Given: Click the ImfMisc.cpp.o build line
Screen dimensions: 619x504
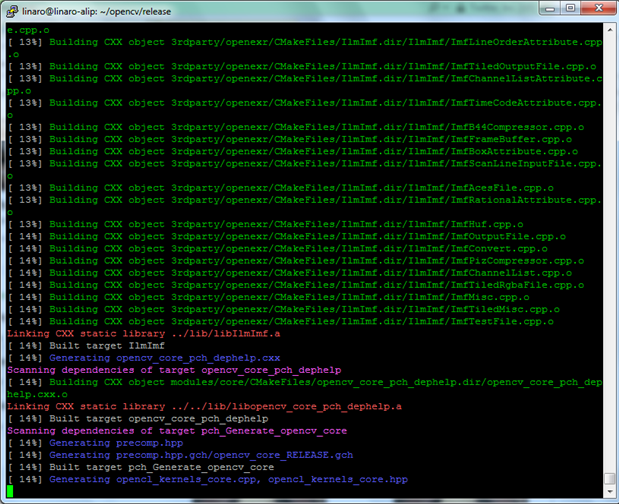Looking at the screenshot, I should tap(268, 298).
